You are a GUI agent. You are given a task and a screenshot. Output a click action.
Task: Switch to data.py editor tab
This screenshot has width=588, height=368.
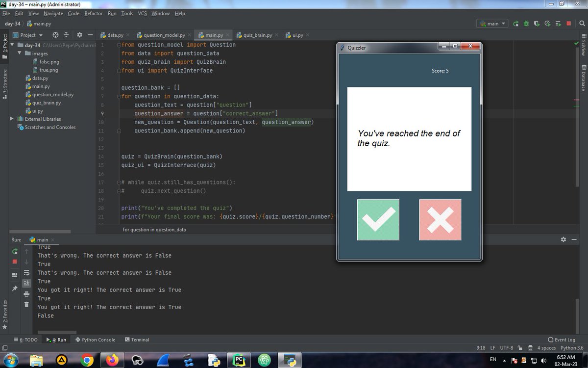[115, 35]
